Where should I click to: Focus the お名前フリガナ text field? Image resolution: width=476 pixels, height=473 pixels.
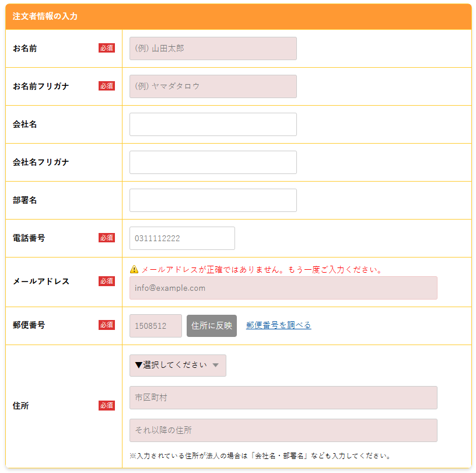(x=213, y=86)
